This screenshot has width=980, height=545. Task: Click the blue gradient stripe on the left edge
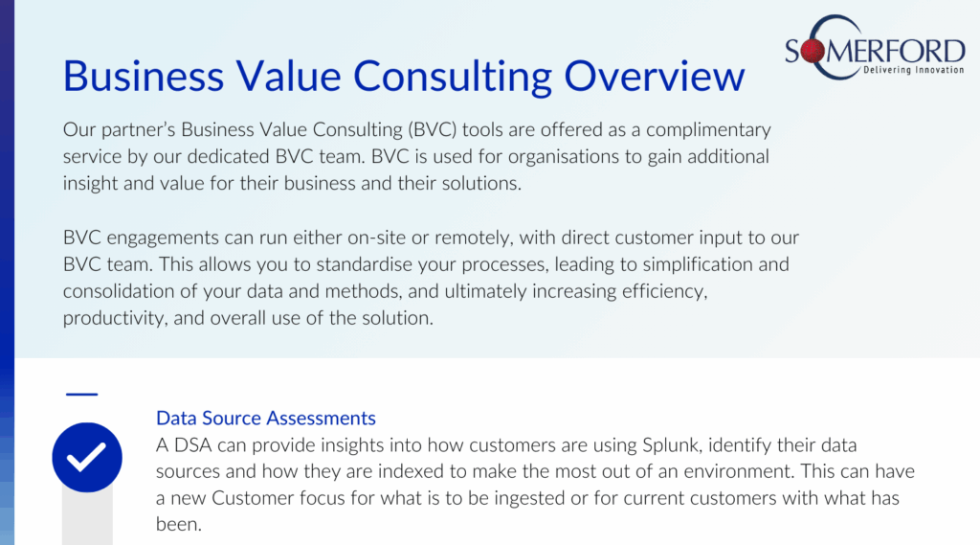tap(7, 272)
